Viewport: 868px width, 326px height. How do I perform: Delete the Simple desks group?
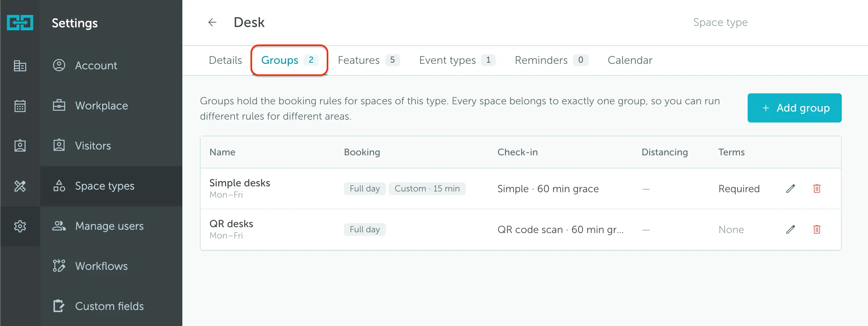coord(817,189)
